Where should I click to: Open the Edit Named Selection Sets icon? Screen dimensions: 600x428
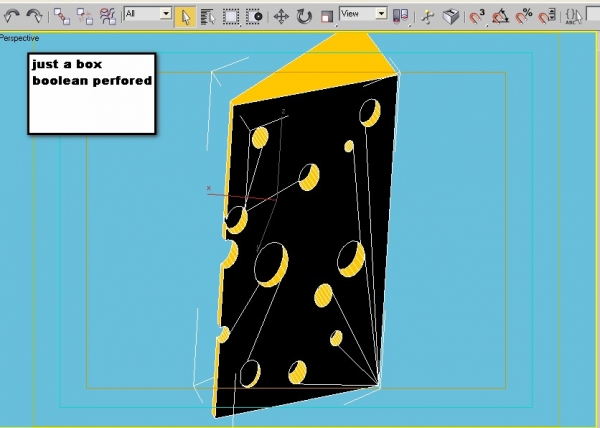pyautogui.click(x=574, y=17)
